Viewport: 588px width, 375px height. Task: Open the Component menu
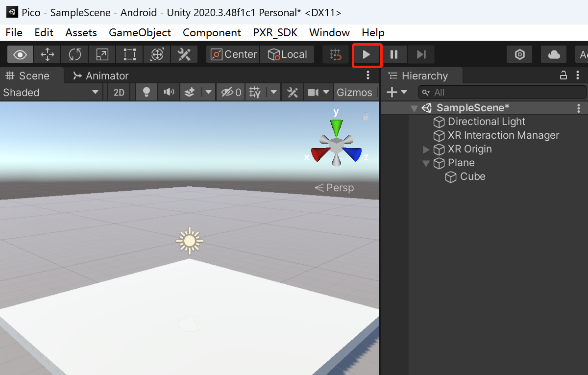[x=212, y=32]
